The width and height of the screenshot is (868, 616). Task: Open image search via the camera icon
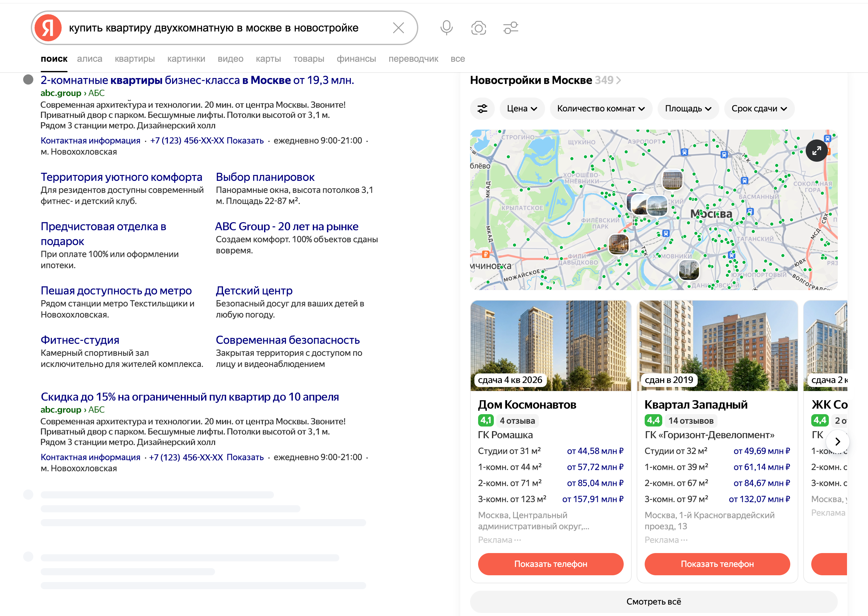pyautogui.click(x=478, y=28)
